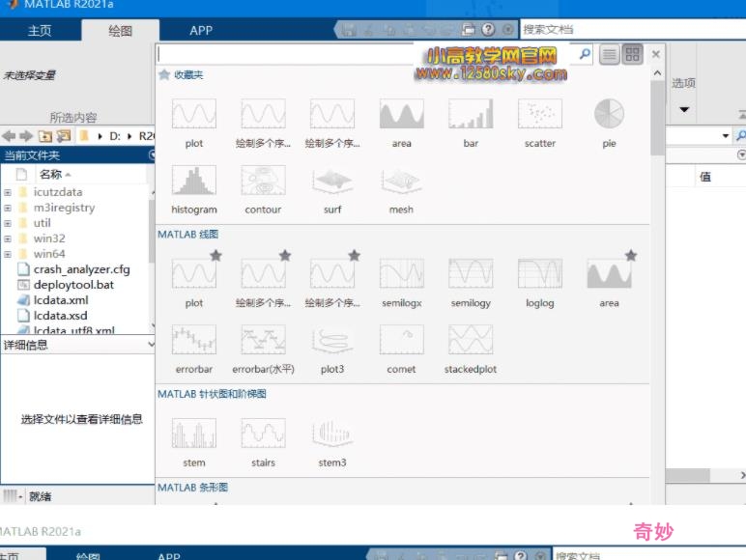Unfavorite plot star in MATLAB 线图 section
The width and height of the screenshot is (746, 560).
pyautogui.click(x=216, y=255)
